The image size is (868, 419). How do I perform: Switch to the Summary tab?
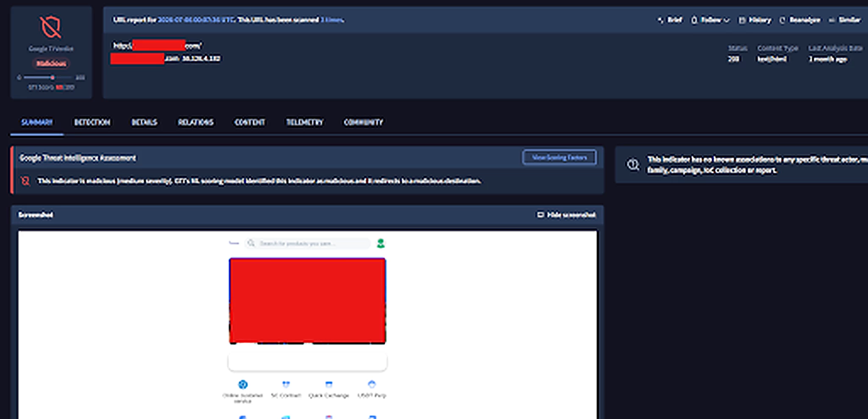click(37, 122)
